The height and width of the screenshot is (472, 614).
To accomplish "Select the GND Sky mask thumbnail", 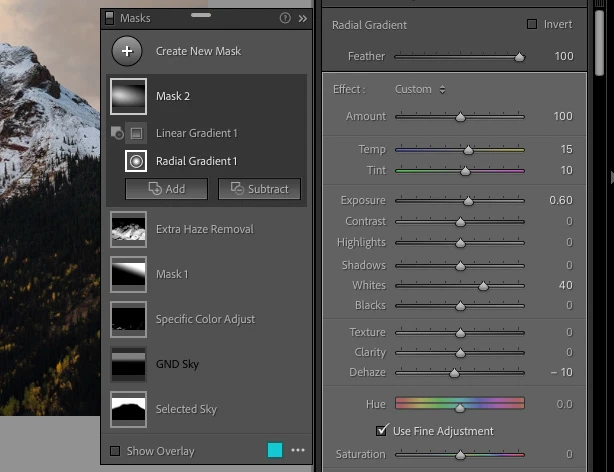I will pos(128,364).
